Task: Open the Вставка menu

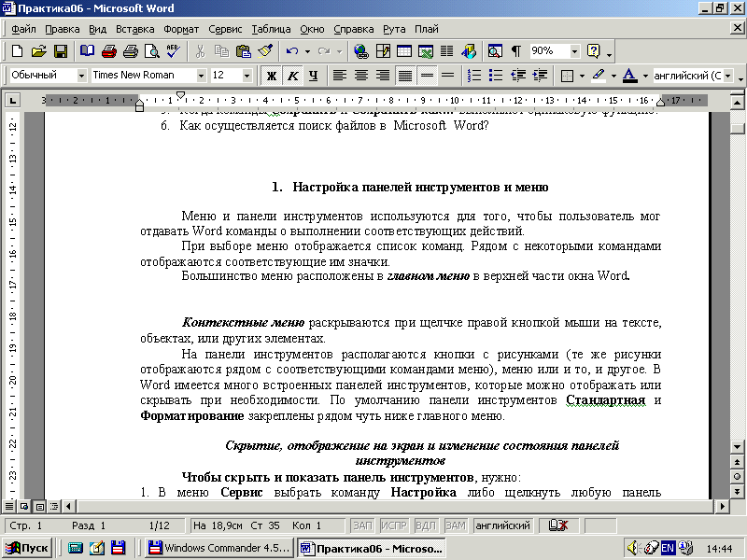Action: pos(135,29)
